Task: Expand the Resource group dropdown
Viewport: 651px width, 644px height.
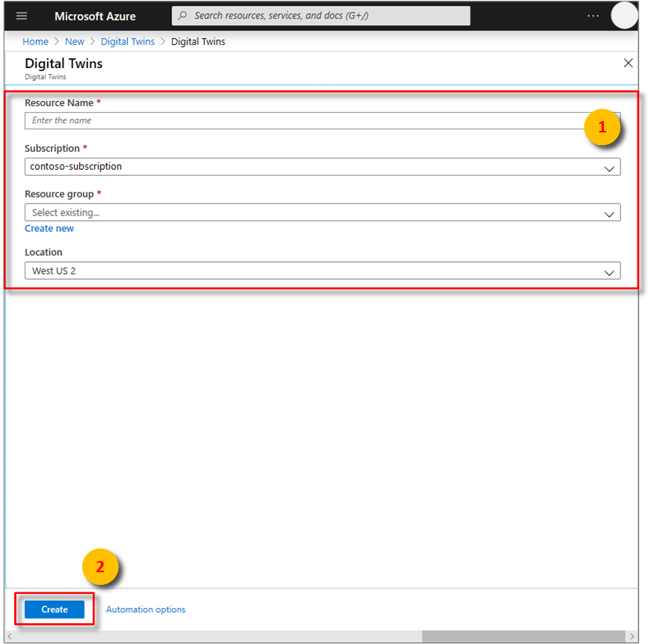Action: coord(323,212)
